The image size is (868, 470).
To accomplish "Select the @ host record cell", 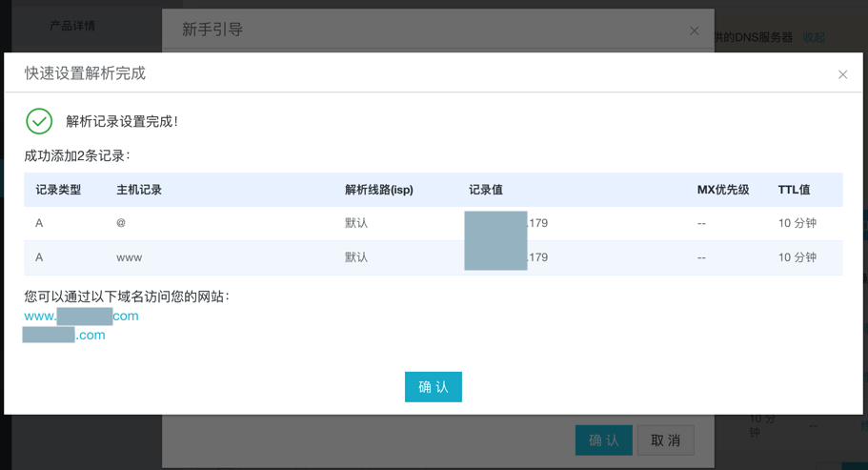I will [121, 223].
